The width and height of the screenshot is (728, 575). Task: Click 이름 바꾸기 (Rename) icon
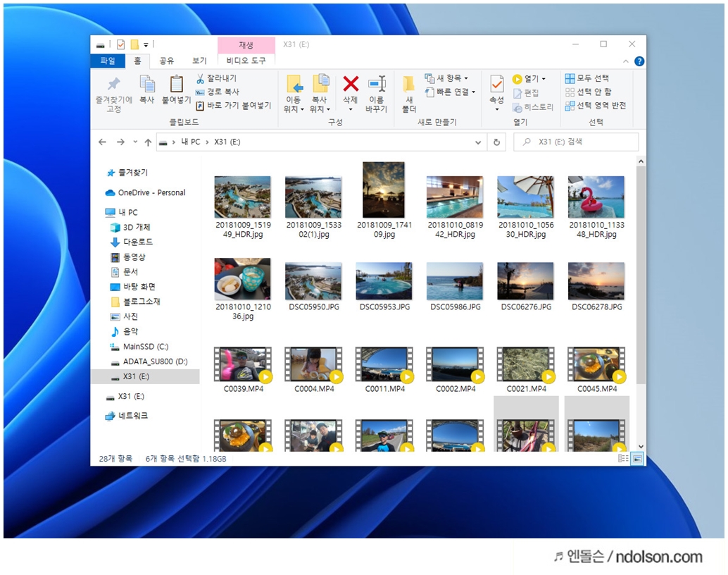pyautogui.click(x=377, y=84)
